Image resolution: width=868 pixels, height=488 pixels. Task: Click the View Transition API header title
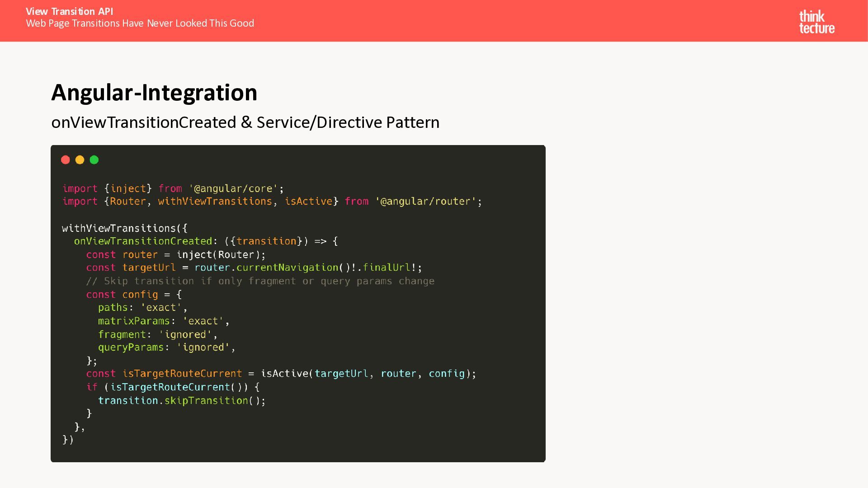tap(69, 11)
